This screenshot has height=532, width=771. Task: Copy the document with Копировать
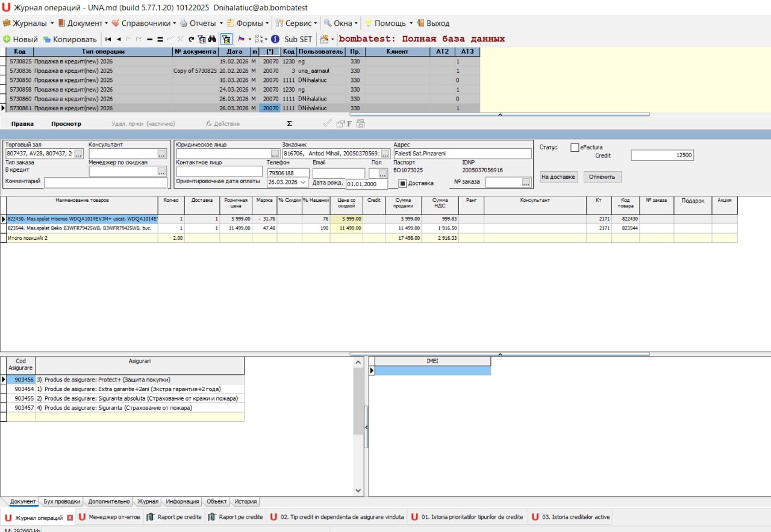(x=70, y=39)
